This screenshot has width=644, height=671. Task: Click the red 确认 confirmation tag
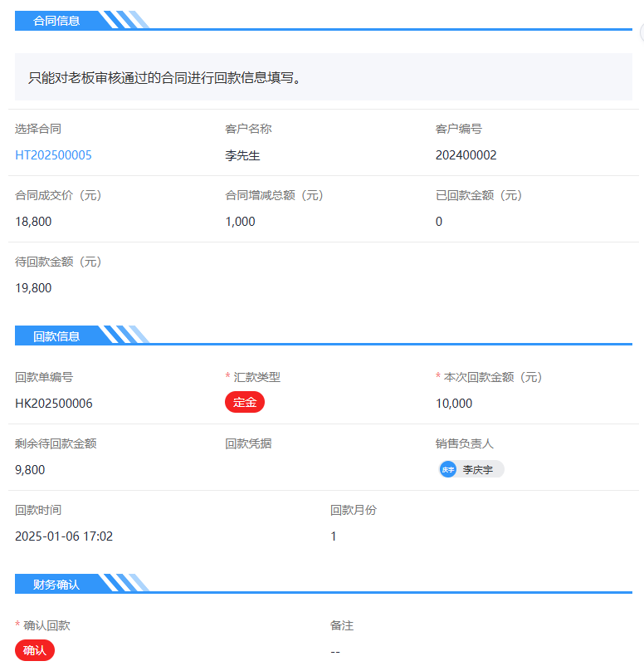point(35,650)
